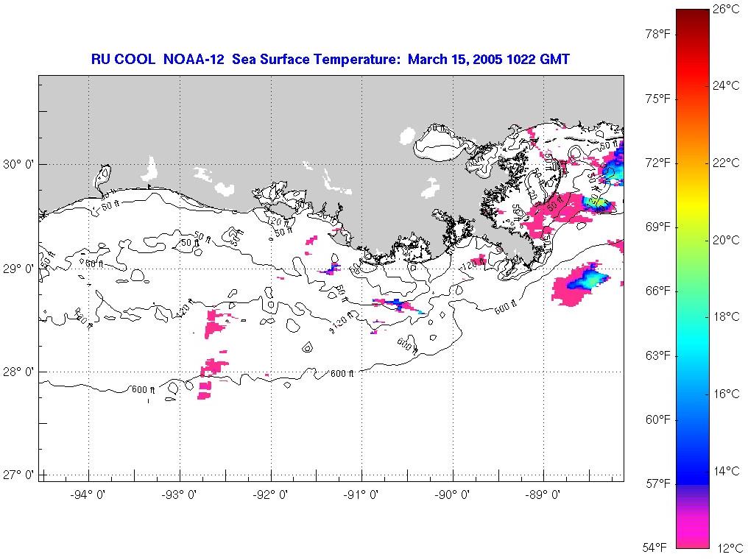Screen dimensions: 748x560
Task: Click the '60°F' colorbar label
Action: (x=658, y=419)
